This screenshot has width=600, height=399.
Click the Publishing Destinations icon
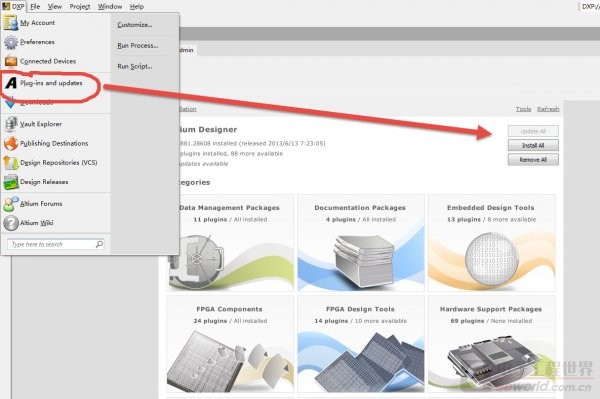[x=11, y=143]
